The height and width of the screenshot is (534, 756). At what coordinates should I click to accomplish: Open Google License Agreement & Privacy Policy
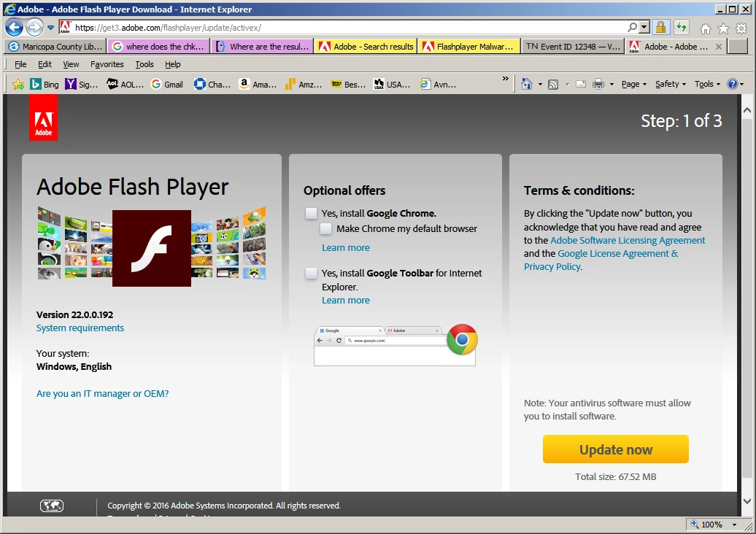tap(601, 260)
